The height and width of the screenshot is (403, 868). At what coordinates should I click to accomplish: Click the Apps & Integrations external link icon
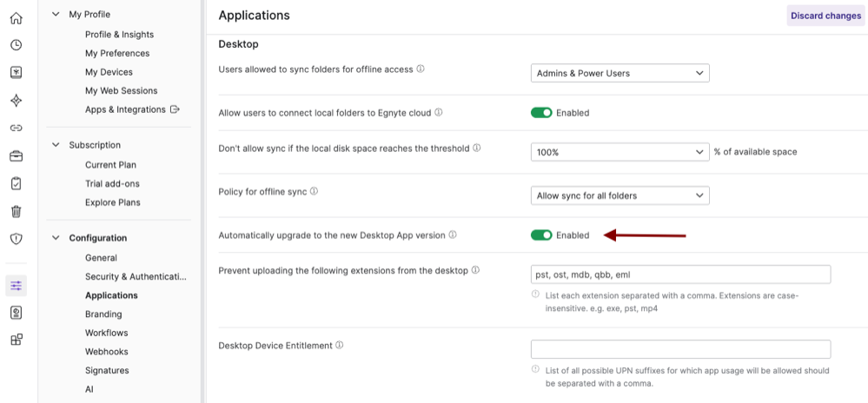[x=175, y=109]
